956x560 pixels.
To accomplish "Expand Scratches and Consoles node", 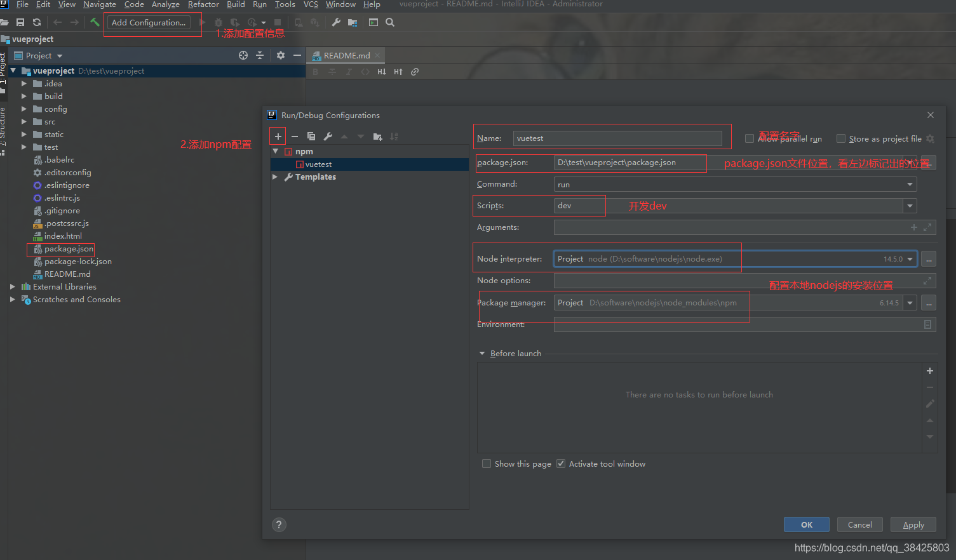I will pyautogui.click(x=12, y=299).
